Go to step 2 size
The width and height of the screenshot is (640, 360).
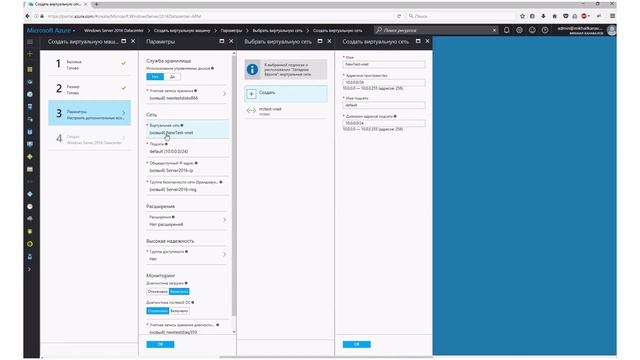pyautogui.click(x=89, y=89)
